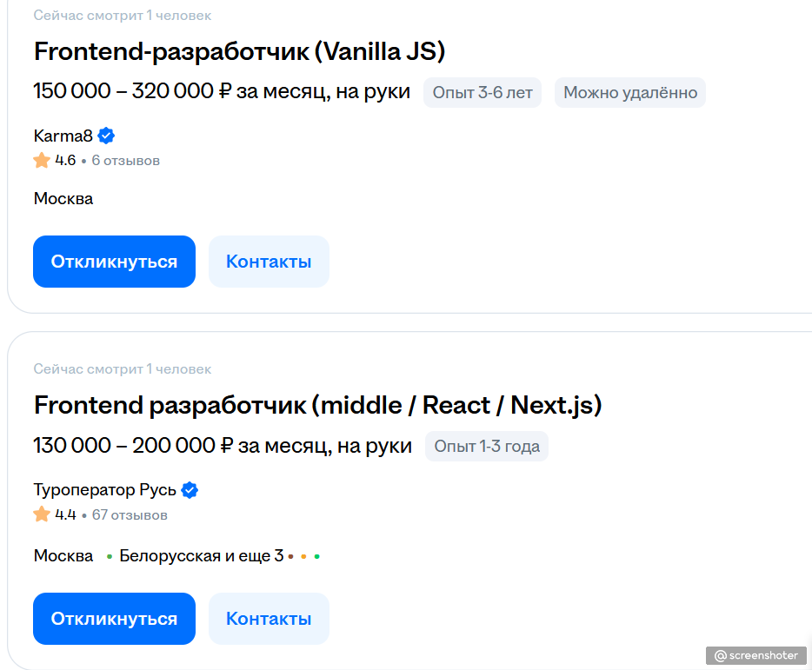
Task: Show Контакты for Туроператор Русь vacancy
Action: 269,619
